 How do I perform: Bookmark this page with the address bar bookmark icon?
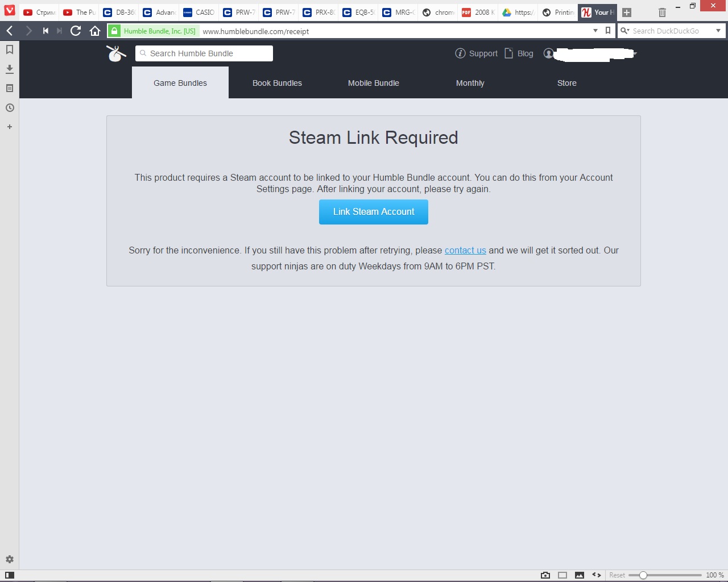pyautogui.click(x=608, y=31)
